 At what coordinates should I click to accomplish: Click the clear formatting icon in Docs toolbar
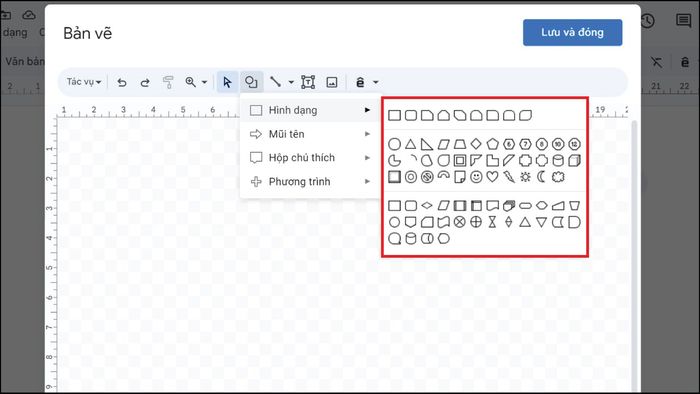(656, 62)
